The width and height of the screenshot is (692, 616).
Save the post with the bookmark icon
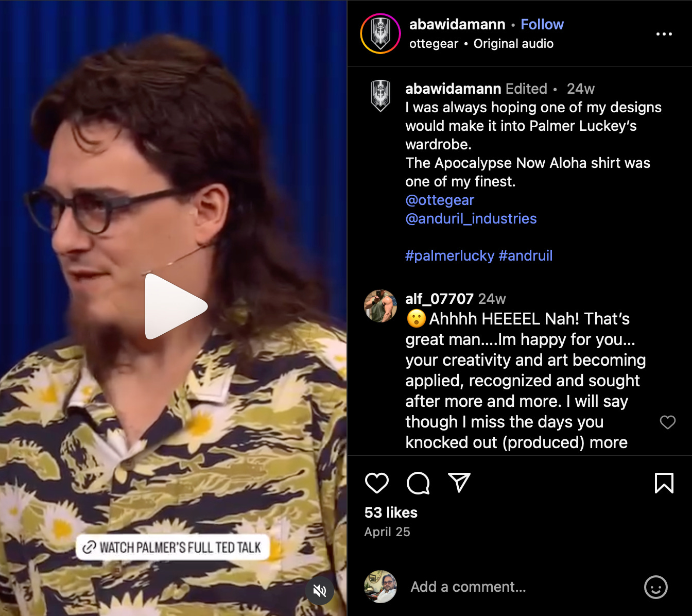(664, 483)
